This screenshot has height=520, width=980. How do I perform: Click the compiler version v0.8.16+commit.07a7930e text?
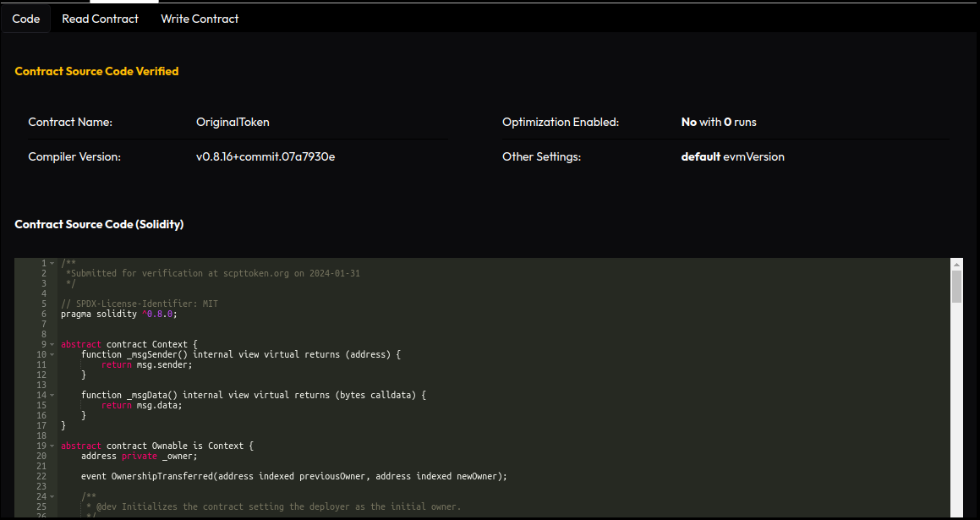tap(266, 156)
